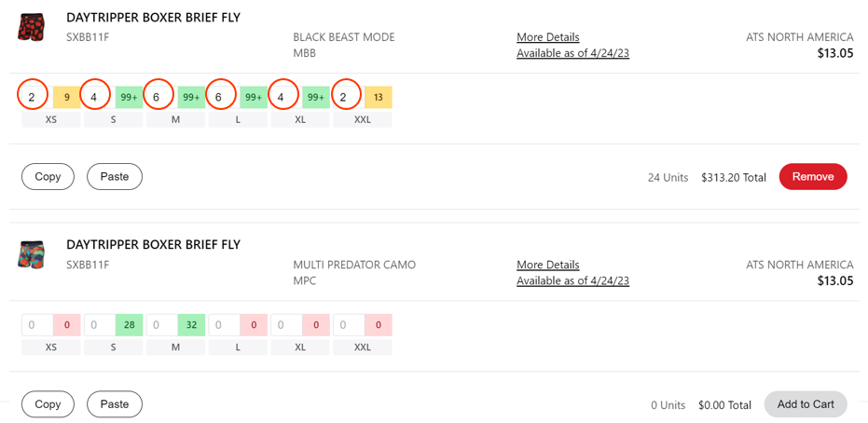Viewport: 868px width, 423px height.
Task: Copy quantities for Black Beast Mode row
Action: pyautogui.click(x=48, y=176)
